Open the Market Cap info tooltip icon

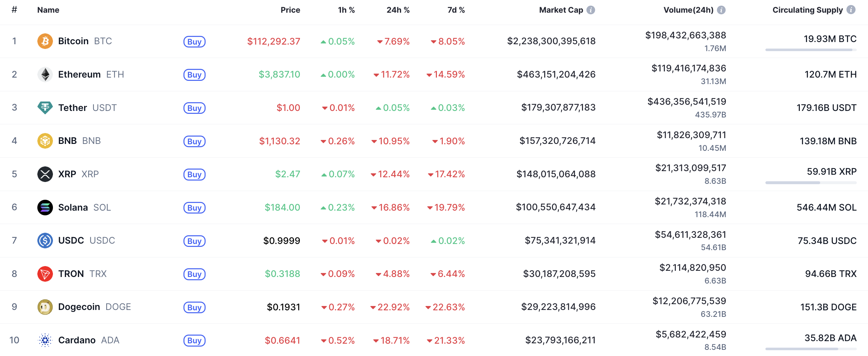click(x=591, y=10)
